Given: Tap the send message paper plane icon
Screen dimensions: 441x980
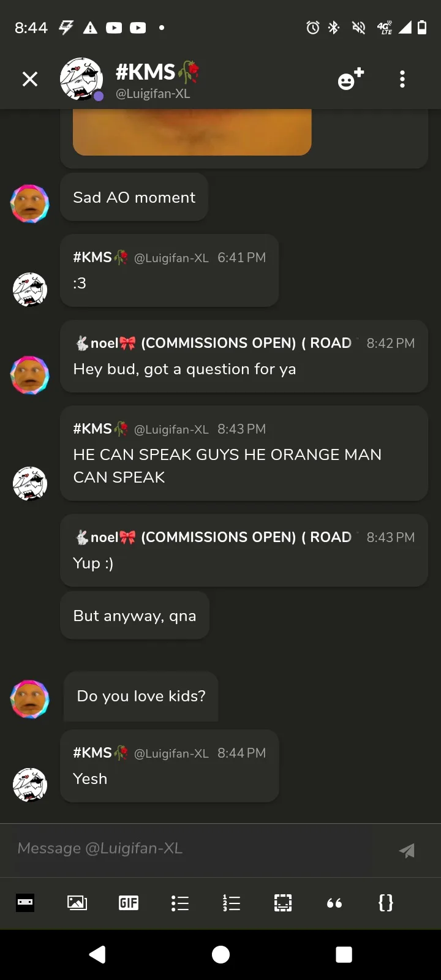Looking at the screenshot, I should [407, 851].
